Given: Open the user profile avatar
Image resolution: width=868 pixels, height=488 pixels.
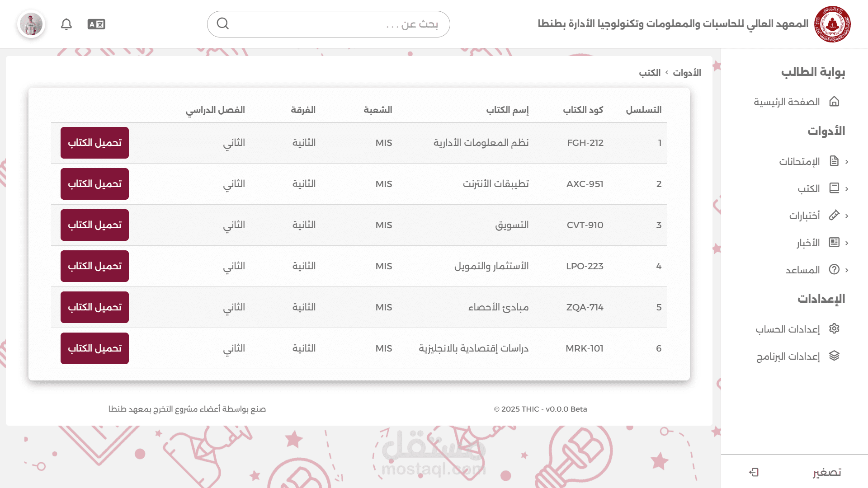Looking at the screenshot, I should [x=31, y=24].
